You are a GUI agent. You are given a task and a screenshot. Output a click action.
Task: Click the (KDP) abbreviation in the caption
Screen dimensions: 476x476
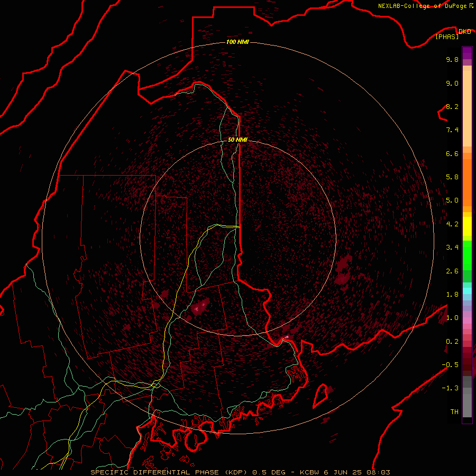tap(236, 472)
